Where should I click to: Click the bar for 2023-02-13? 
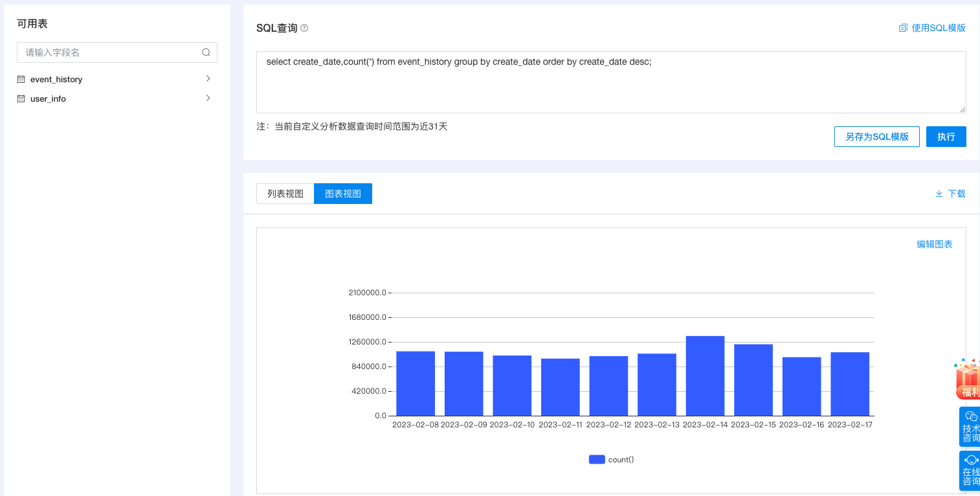(657, 385)
